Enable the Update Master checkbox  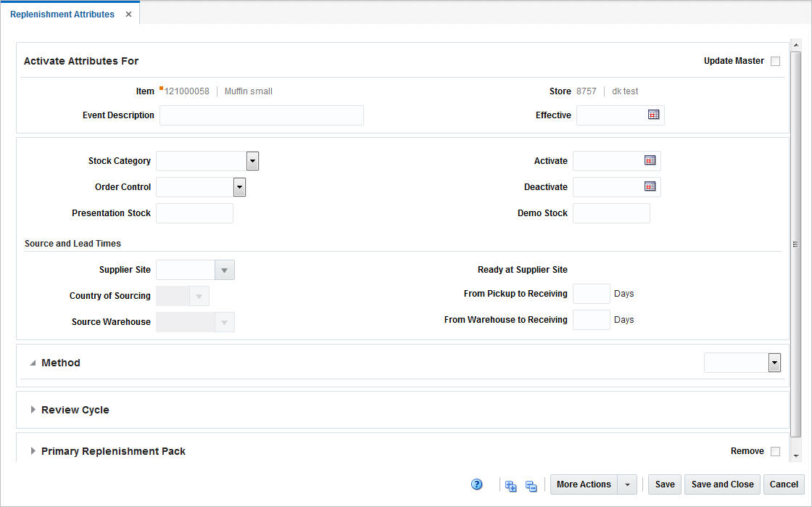[775, 61]
